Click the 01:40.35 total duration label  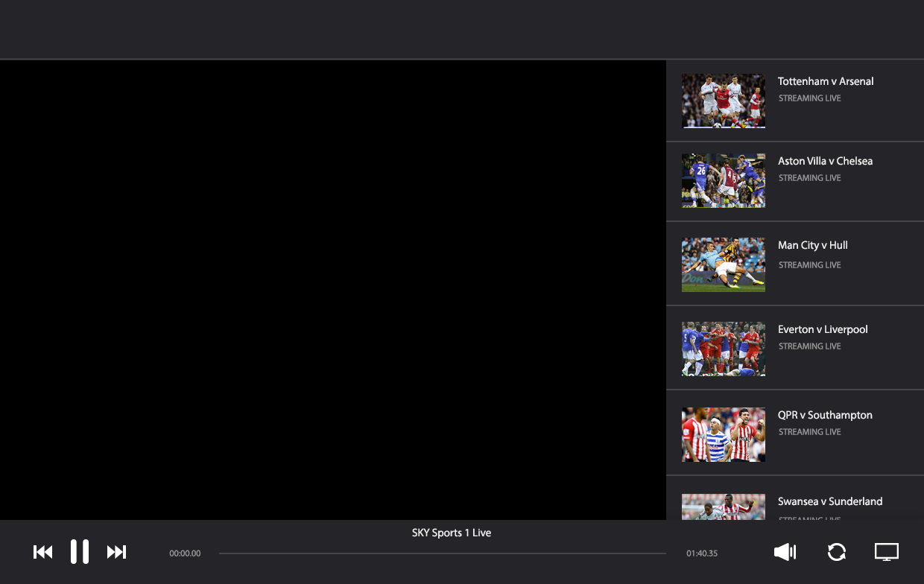tap(702, 553)
